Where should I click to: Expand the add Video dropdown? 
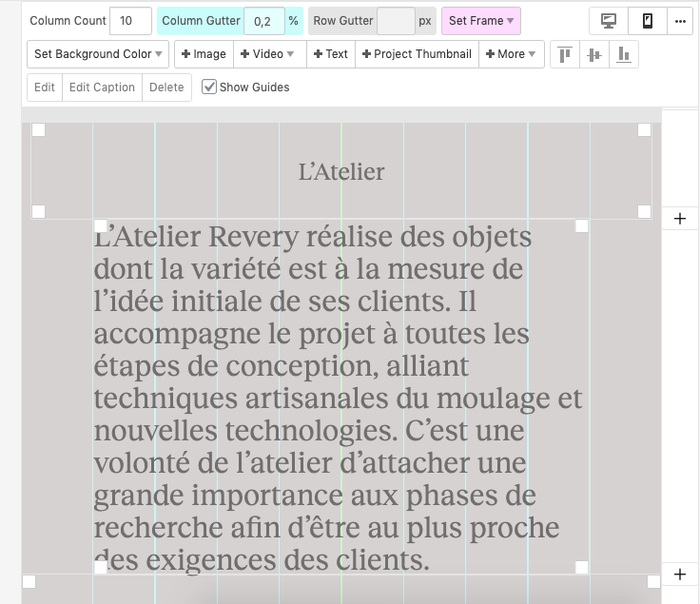[267, 54]
